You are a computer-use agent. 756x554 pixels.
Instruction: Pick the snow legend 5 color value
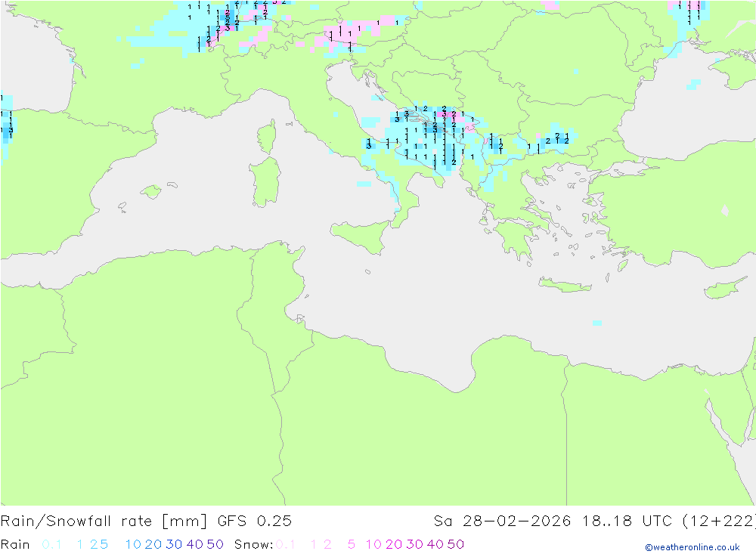coord(352,544)
